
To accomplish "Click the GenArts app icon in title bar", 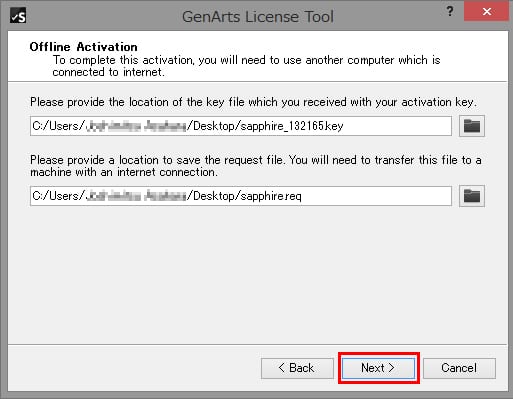I will click(18, 15).
